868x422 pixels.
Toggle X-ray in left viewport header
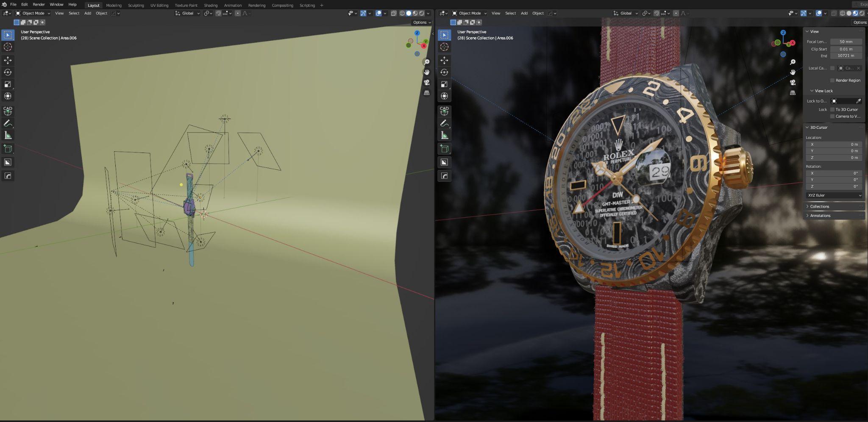pos(394,13)
